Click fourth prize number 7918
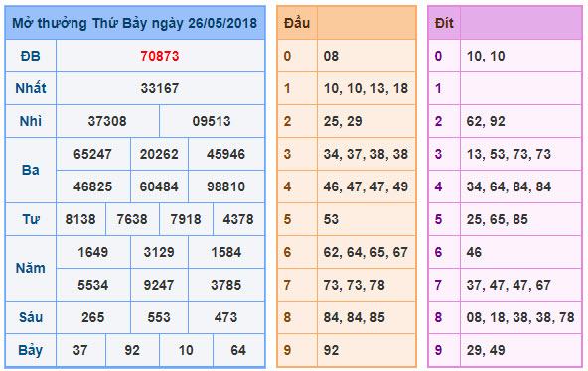The image size is (588, 371). [186, 219]
